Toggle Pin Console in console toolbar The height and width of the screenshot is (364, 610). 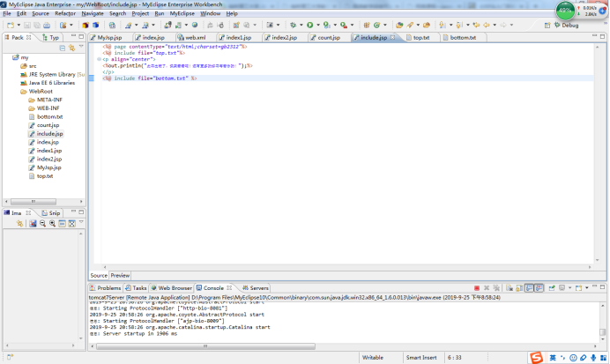pos(552,288)
